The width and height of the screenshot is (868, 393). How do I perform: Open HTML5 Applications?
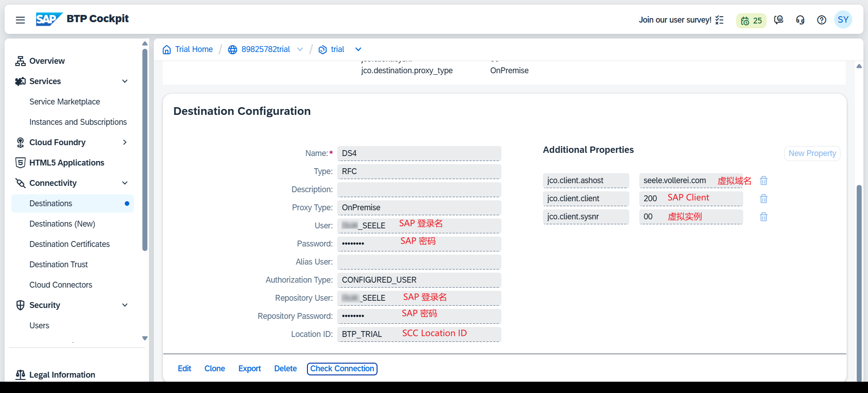(67, 163)
